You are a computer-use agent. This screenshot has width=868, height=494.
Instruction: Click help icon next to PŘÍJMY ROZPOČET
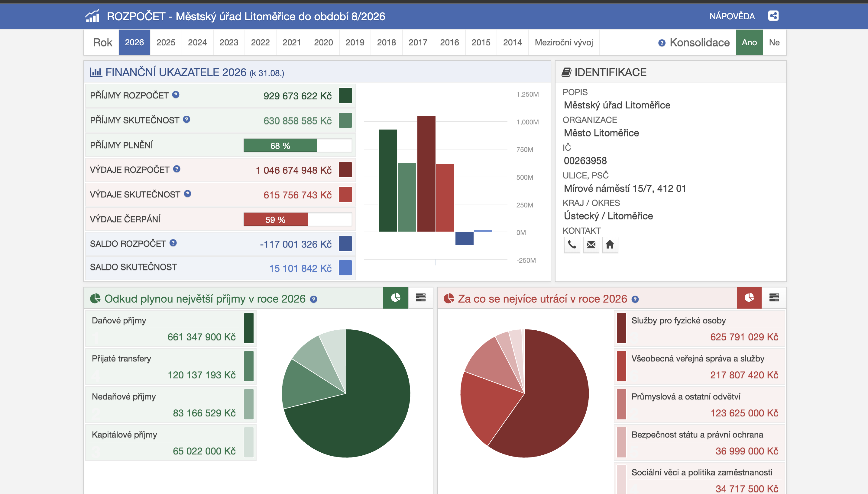176,95
